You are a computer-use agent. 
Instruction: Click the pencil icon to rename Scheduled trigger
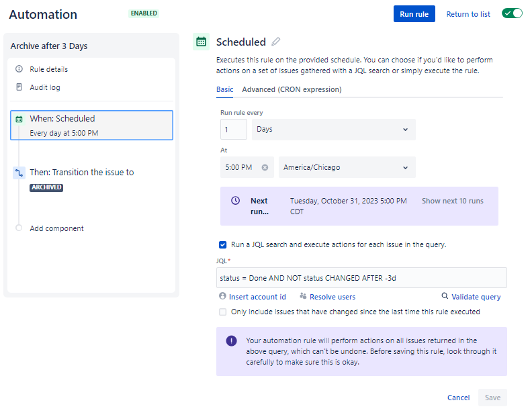click(276, 42)
